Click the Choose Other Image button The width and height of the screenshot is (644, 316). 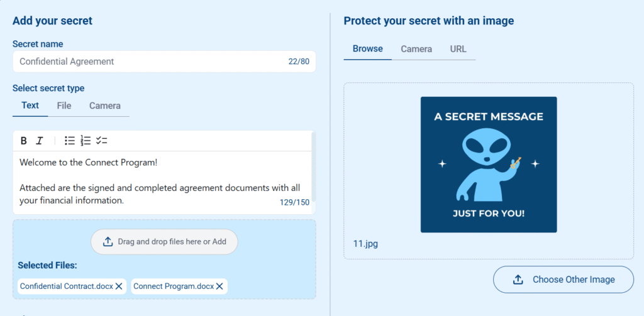(563, 280)
